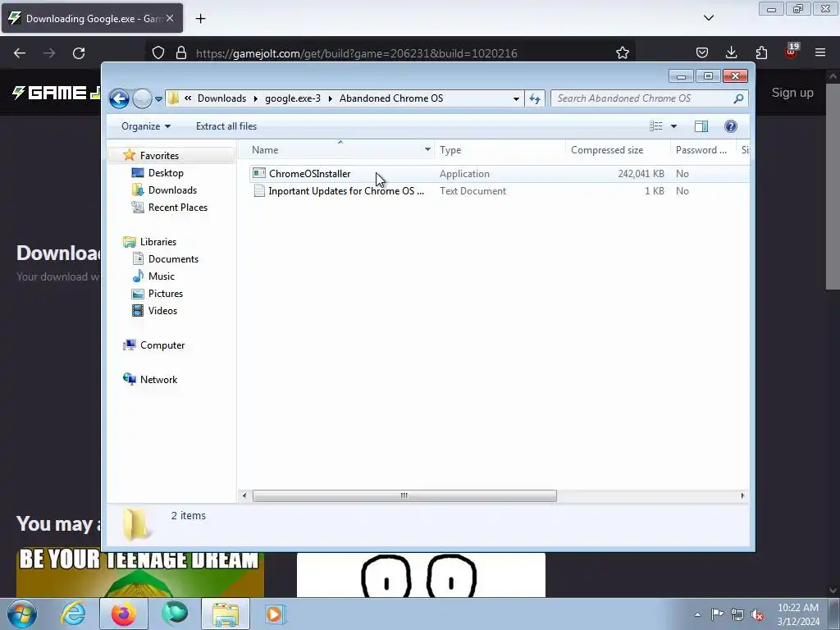Click the list all tabs chevron
Image resolution: width=840 pixels, height=630 pixels.
pos(708,18)
